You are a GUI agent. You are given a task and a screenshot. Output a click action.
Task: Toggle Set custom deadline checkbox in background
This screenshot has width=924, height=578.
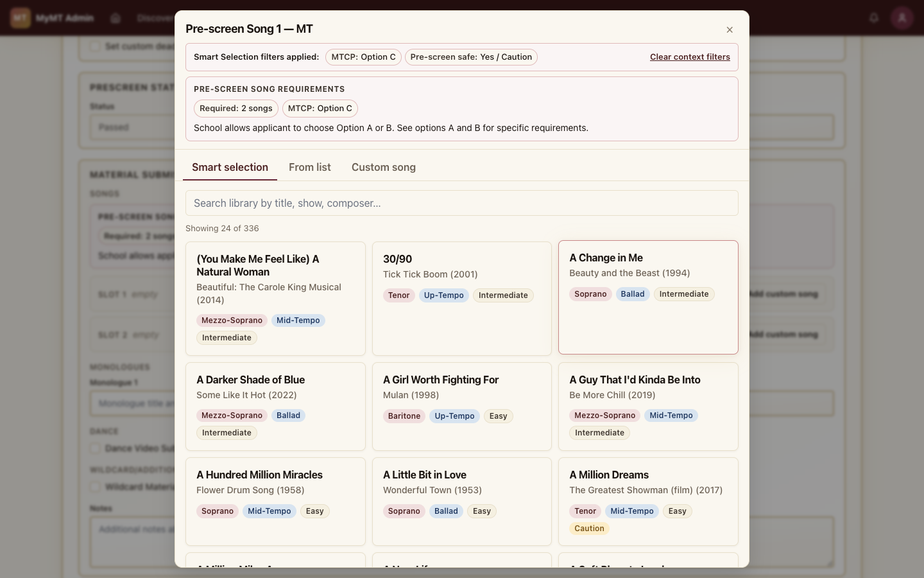click(95, 46)
